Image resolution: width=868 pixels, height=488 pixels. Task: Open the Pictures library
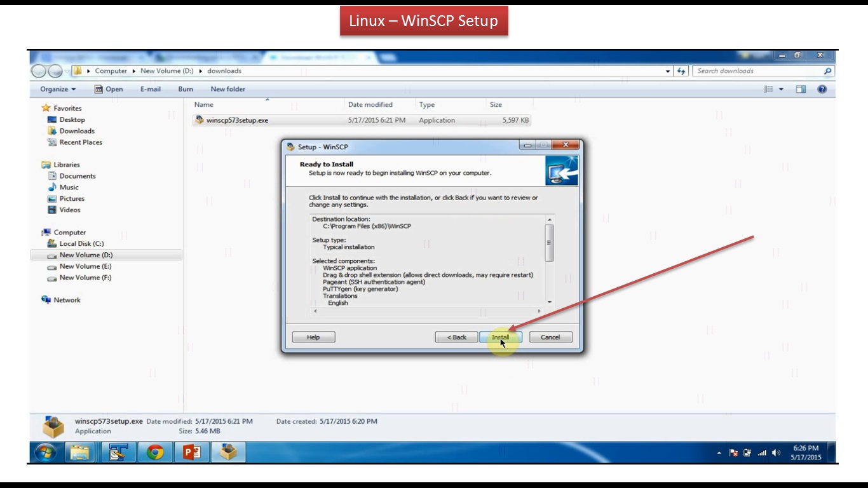[72, 199]
